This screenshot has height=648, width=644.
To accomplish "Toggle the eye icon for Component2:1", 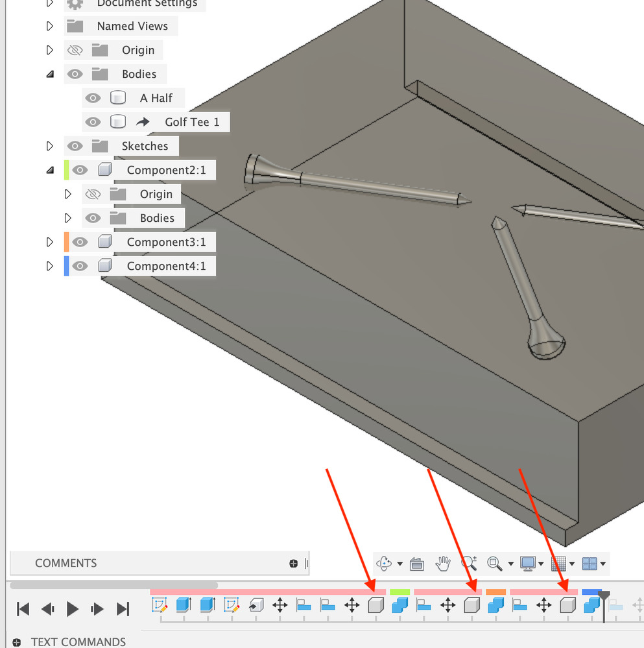I will pyautogui.click(x=80, y=170).
